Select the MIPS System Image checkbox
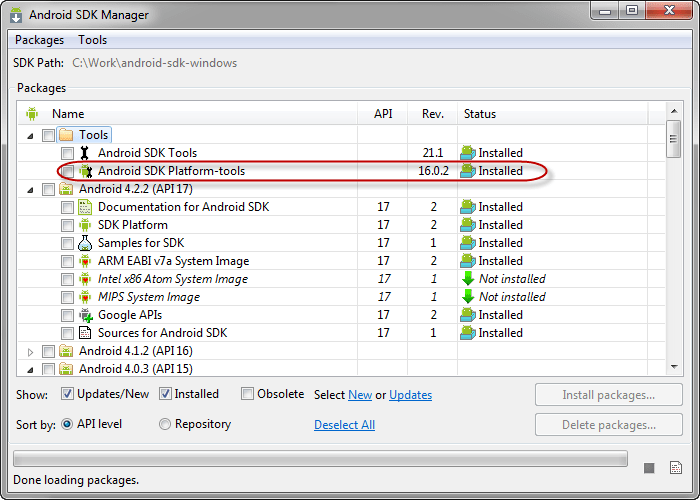This screenshot has height=500, width=700. 67,297
